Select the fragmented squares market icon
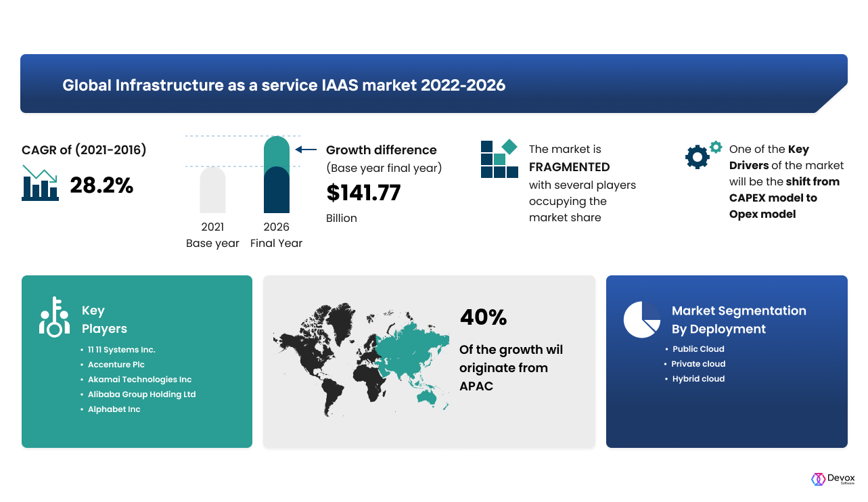 499,158
